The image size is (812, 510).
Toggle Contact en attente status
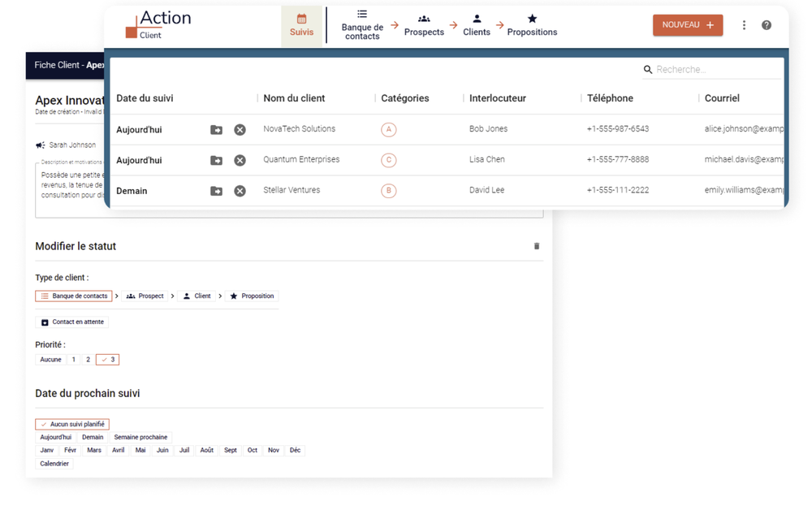click(72, 322)
